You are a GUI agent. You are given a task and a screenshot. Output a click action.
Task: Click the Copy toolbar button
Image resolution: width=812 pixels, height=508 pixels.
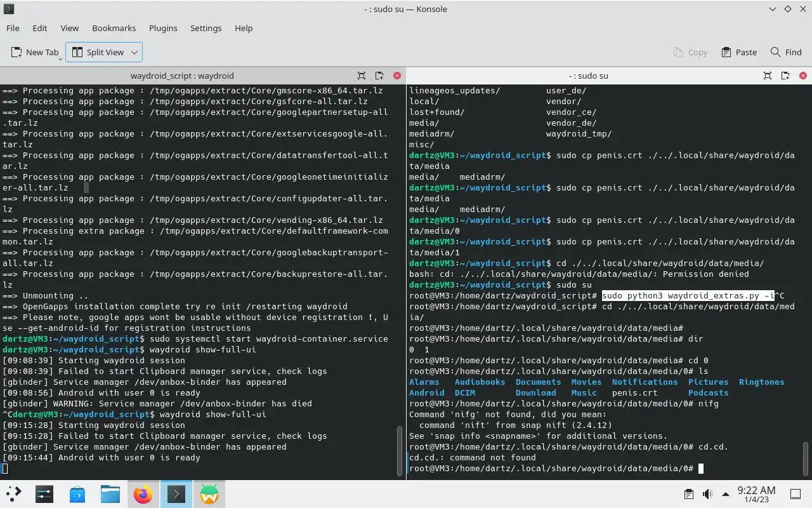pos(690,52)
